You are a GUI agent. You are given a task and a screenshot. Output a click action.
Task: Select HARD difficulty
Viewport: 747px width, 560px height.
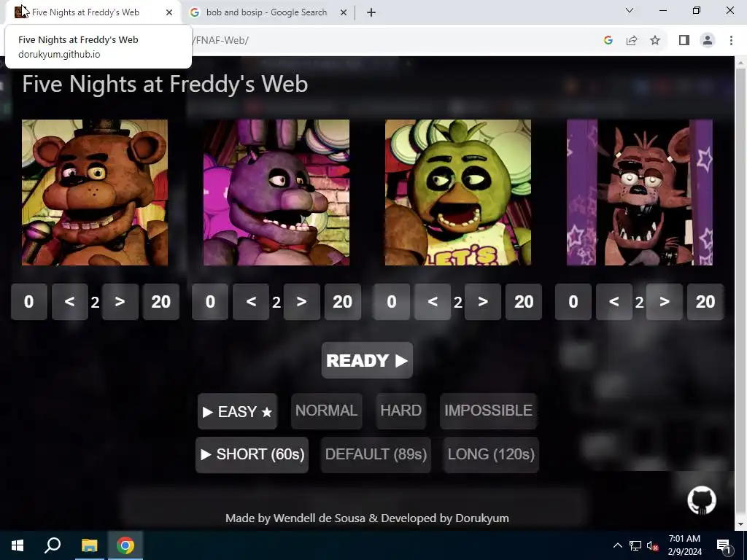400,411
